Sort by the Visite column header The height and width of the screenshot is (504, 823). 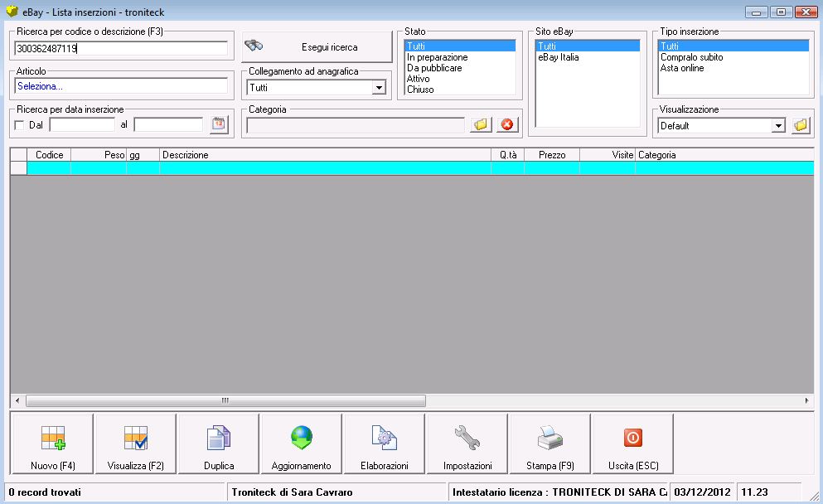coord(608,155)
